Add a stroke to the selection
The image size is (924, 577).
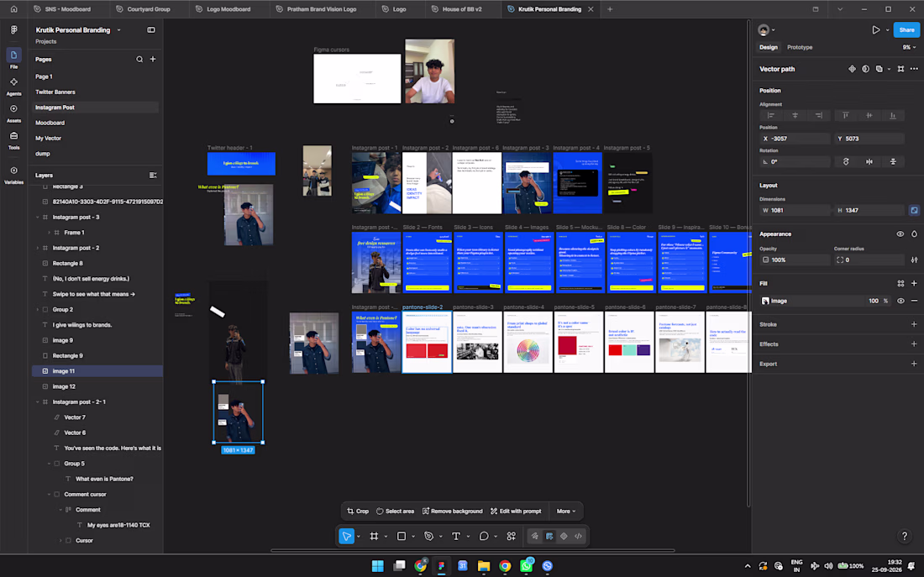914,324
